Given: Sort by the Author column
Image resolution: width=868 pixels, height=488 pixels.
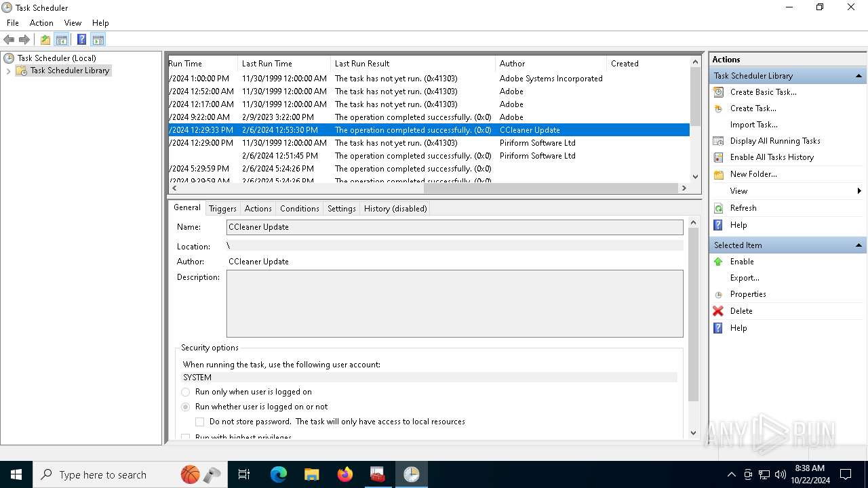Looking at the screenshot, I should tap(551, 64).
